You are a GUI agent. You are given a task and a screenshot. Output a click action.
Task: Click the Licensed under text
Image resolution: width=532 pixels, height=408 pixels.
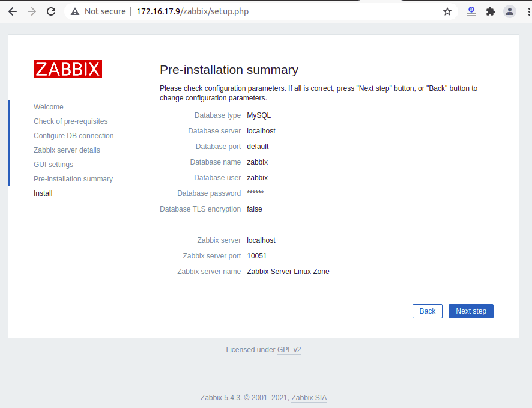tap(251, 350)
